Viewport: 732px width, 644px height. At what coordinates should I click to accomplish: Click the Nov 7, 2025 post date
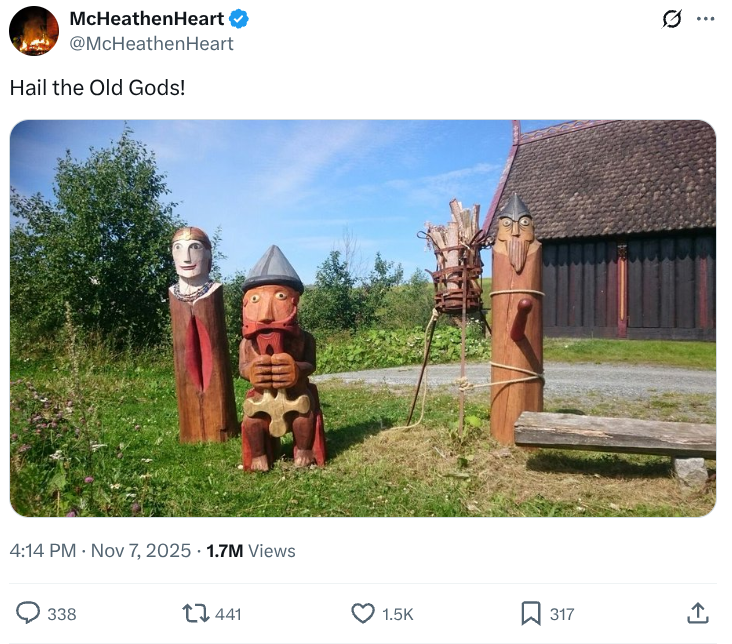(x=141, y=551)
